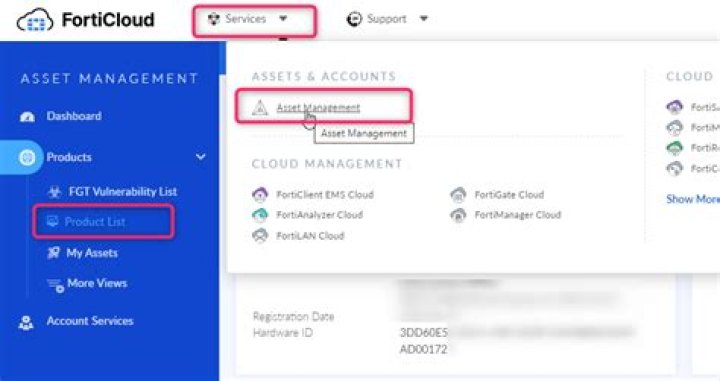Open the Support dropdown arrow
The width and height of the screenshot is (720, 381).
click(424, 19)
